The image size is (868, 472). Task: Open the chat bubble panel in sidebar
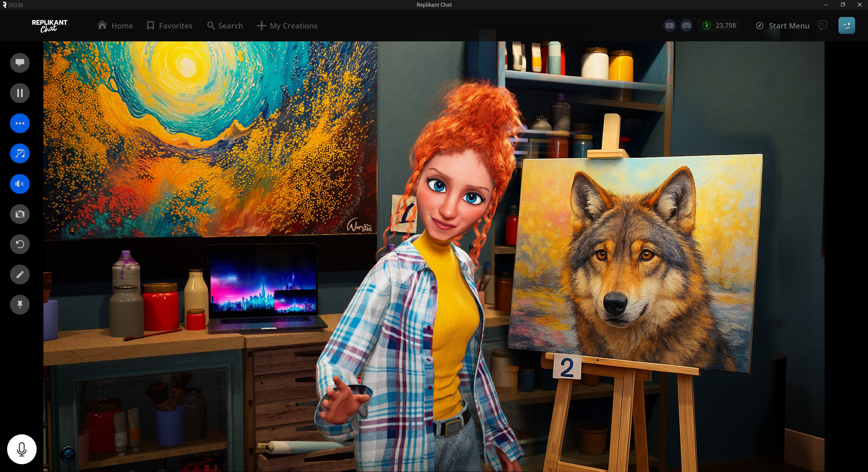pos(20,63)
